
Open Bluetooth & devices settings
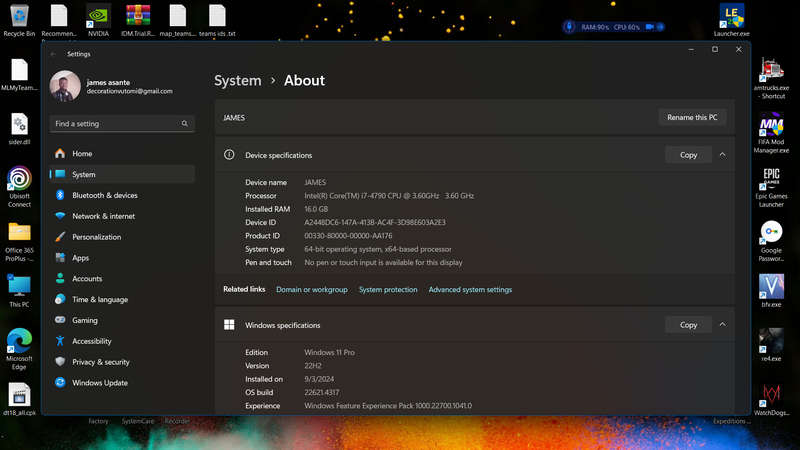122,195
